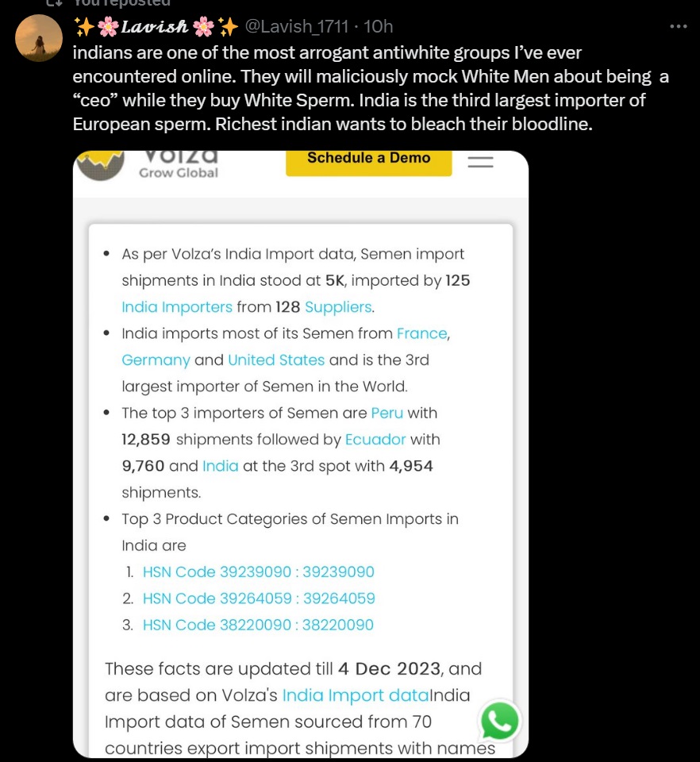Open the three-dot more options menu
Screen dimensions: 700x762
[x=678, y=26]
